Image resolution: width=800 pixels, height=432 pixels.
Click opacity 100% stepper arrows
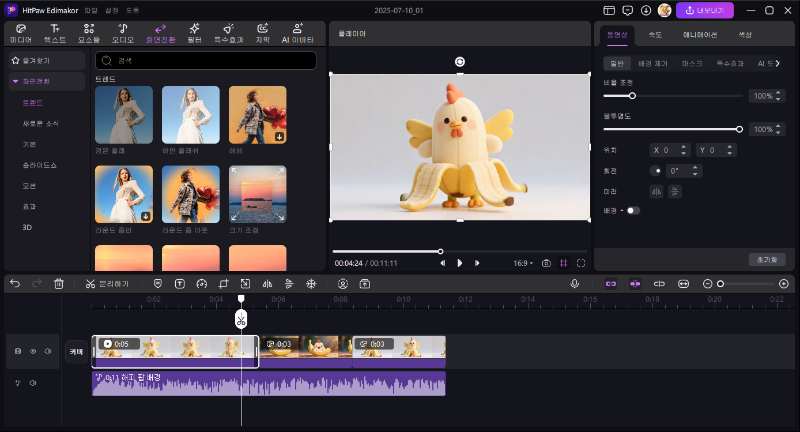[x=778, y=129]
